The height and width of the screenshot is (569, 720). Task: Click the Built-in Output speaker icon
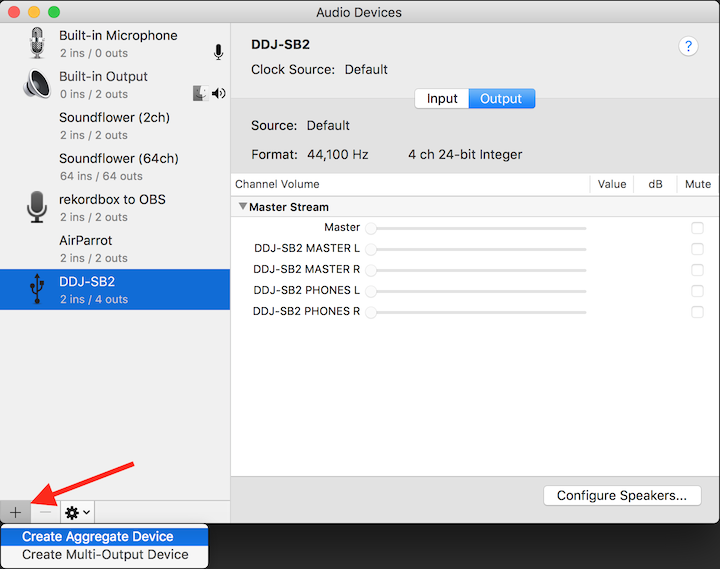click(x=37, y=84)
